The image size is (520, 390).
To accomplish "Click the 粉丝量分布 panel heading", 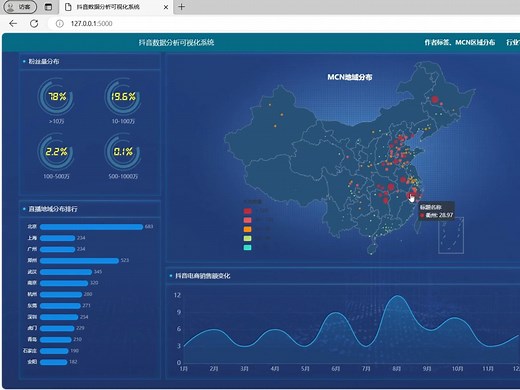I will pyautogui.click(x=44, y=61).
